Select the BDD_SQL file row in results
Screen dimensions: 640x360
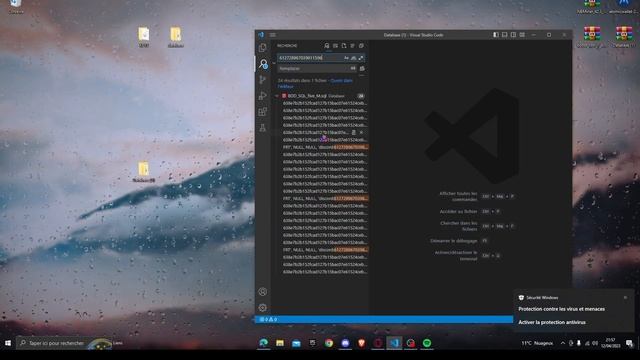[320, 96]
